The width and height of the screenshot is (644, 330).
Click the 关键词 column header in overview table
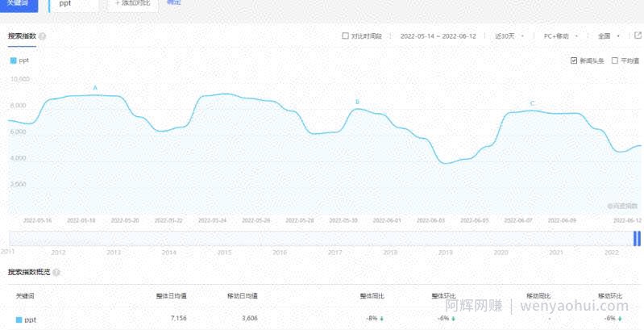pyautogui.click(x=25, y=296)
